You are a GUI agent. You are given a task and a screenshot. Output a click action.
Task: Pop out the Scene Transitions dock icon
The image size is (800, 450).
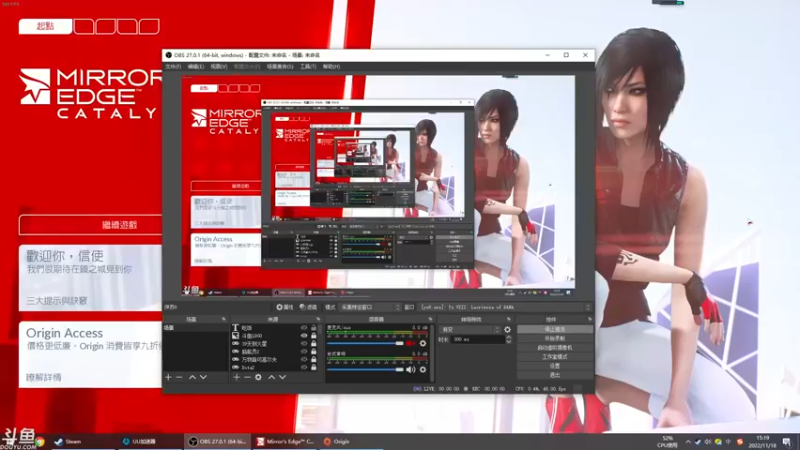click(x=508, y=319)
